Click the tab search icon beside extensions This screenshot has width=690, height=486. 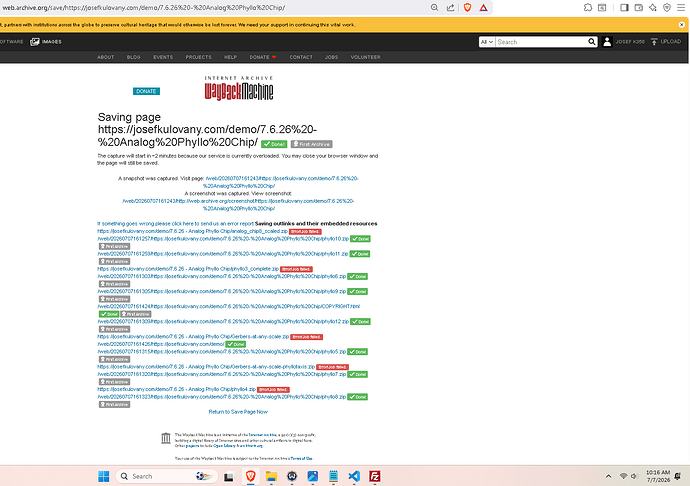602,7
